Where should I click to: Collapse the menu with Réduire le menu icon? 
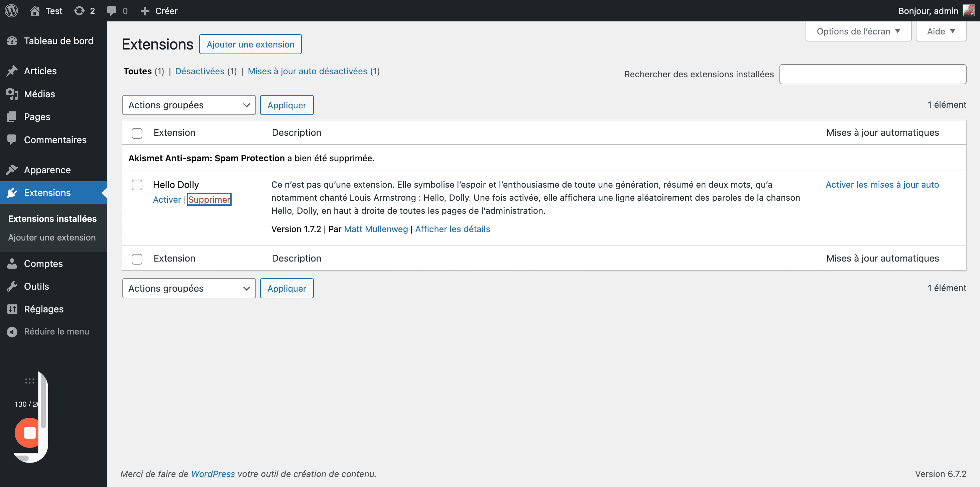click(x=12, y=332)
